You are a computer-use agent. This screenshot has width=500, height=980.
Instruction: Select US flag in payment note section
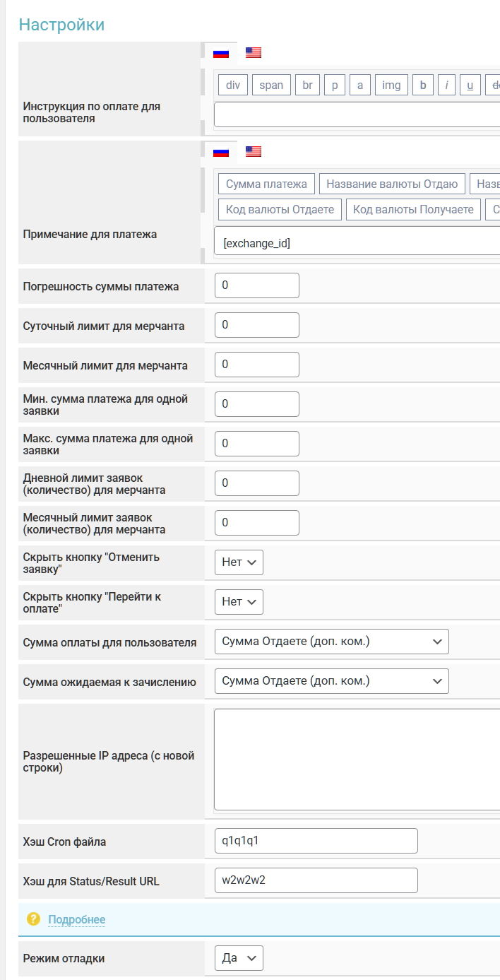pos(254,151)
